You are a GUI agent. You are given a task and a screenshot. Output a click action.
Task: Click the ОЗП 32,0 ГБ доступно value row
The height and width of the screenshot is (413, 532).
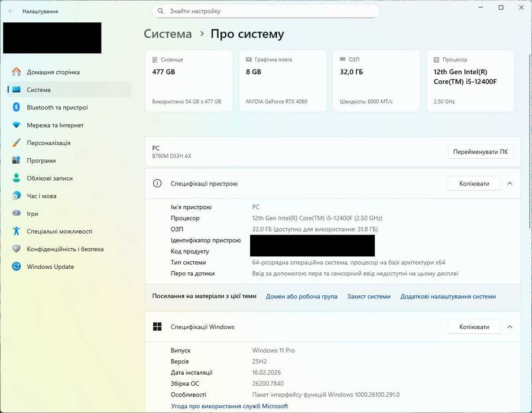[x=315, y=229]
